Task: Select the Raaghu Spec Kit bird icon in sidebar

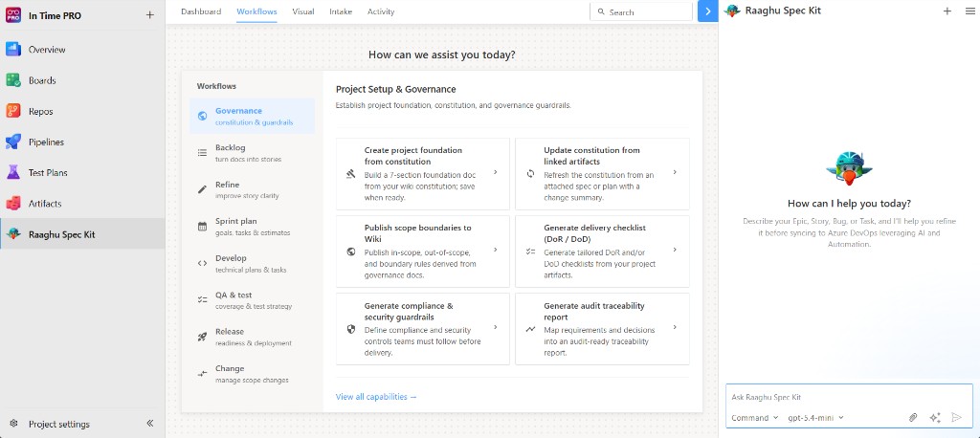Action: pos(13,234)
